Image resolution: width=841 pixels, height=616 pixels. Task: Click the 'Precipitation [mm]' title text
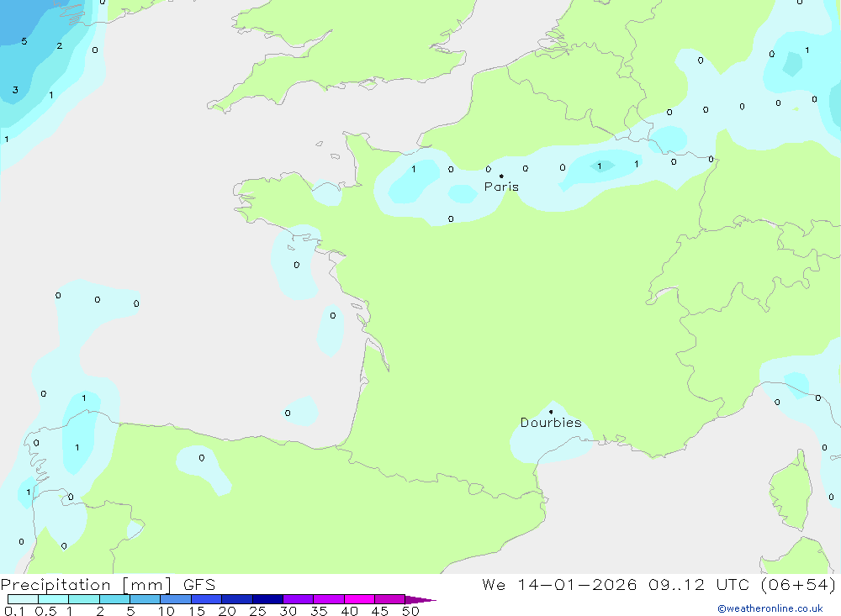(86, 585)
